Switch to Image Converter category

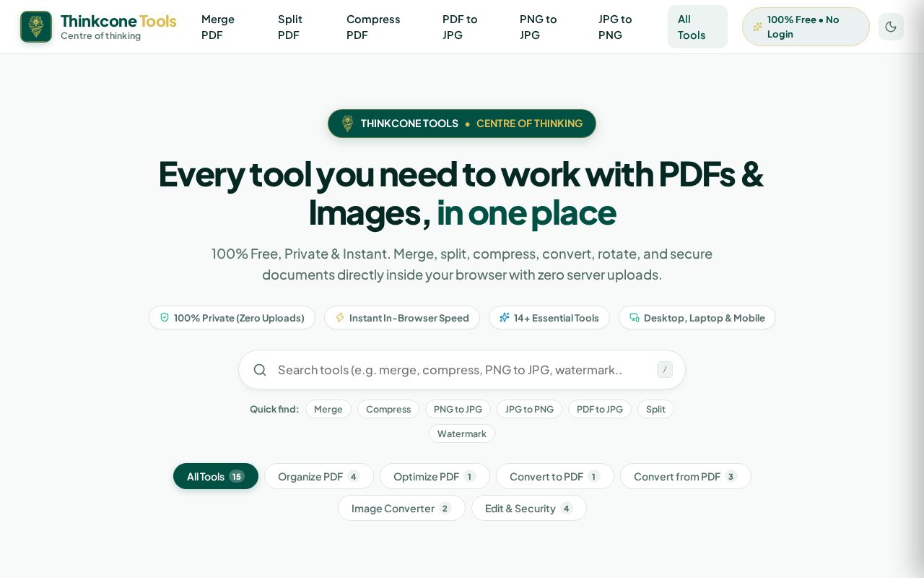pos(401,508)
